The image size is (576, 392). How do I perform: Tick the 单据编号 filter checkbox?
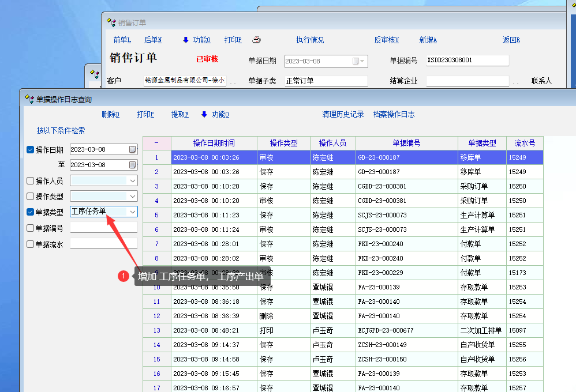click(x=31, y=228)
